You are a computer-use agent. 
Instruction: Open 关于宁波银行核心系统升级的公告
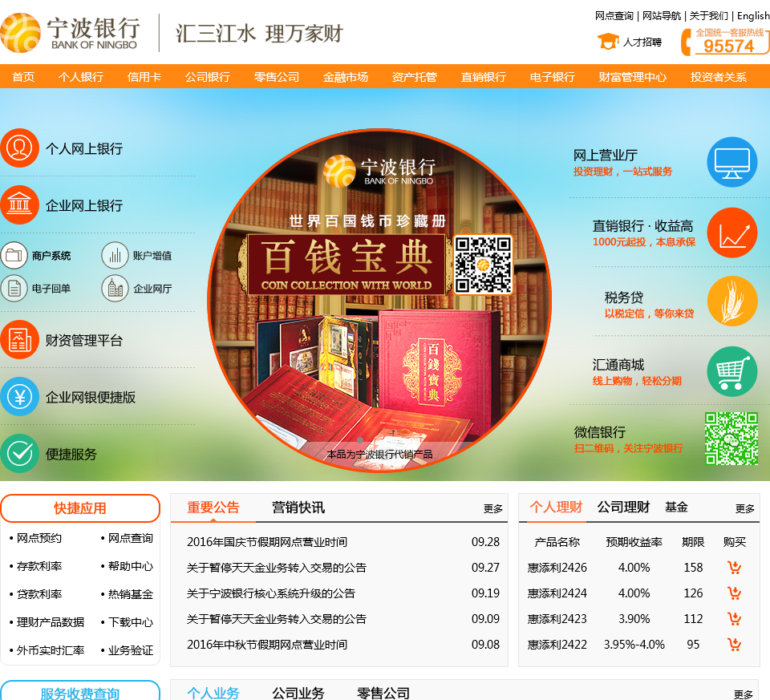point(270,593)
